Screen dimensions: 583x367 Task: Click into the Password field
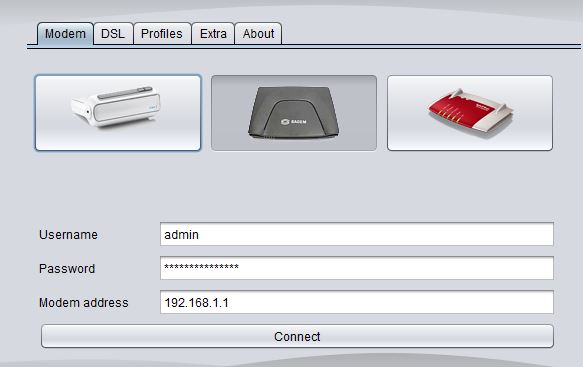tap(357, 268)
